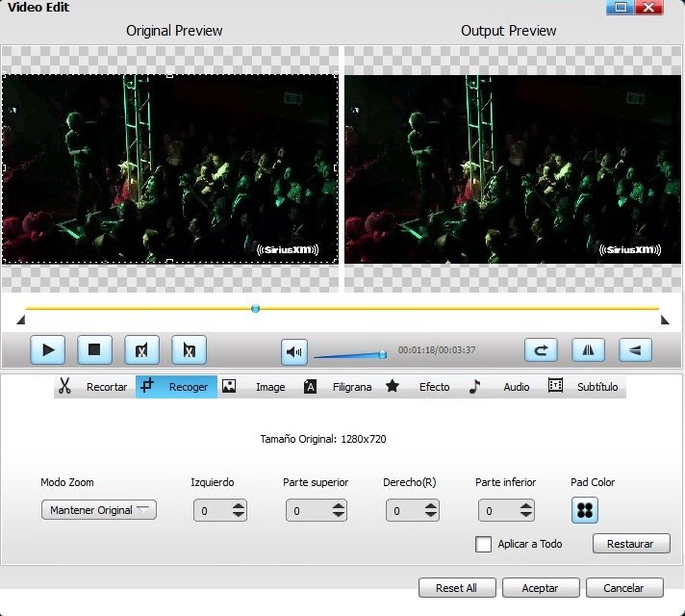Maximize the Video Edit window

coord(621,7)
